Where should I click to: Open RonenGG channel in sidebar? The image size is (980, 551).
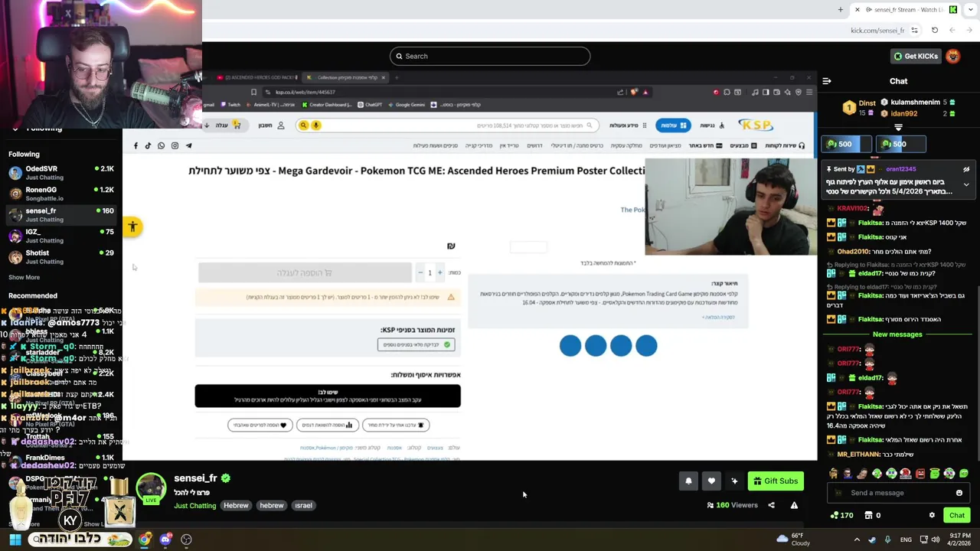coord(61,194)
